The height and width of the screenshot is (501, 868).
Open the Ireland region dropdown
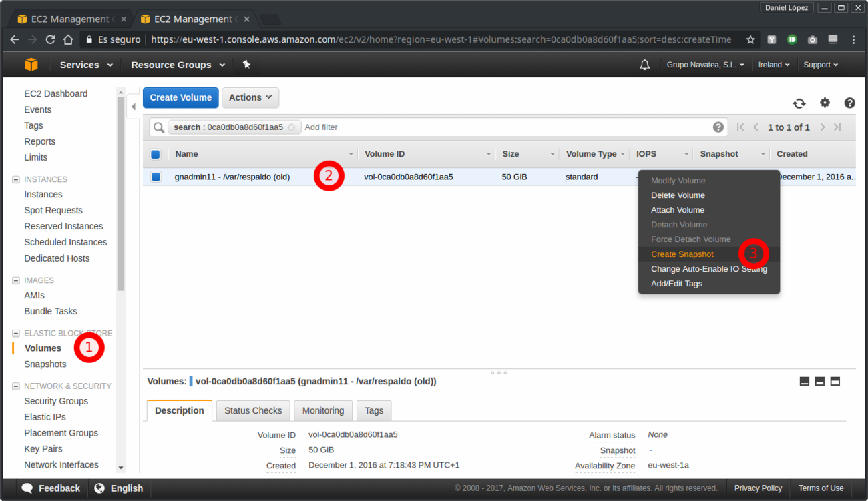point(773,65)
